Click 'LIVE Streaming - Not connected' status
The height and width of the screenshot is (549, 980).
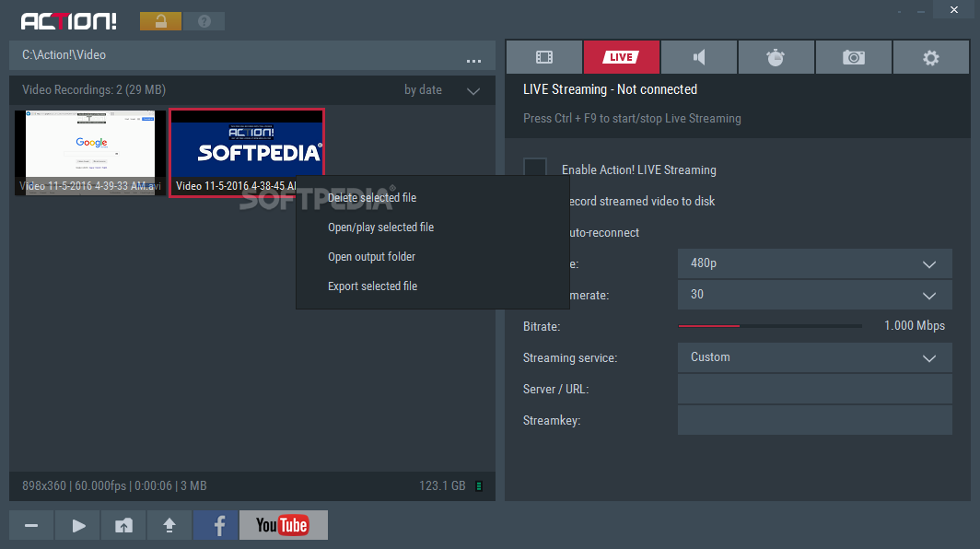point(610,89)
